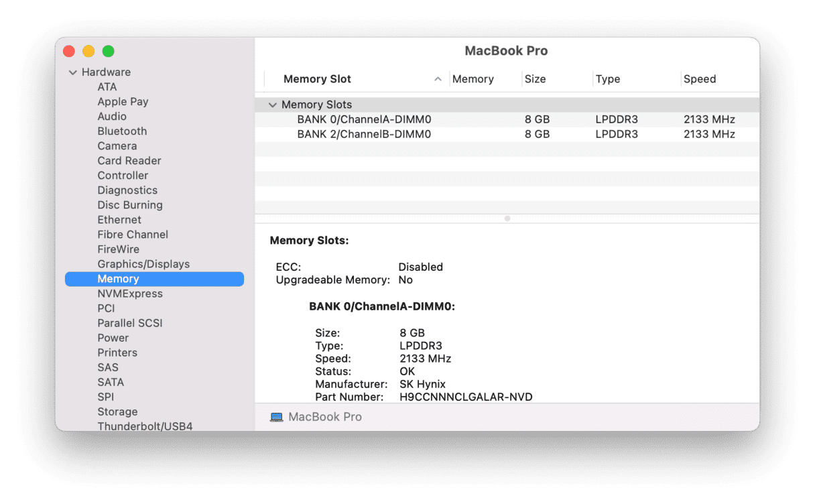Viewport: 815px width, 504px height.
Task: Open the NVMExpress hardware category
Action: (x=130, y=294)
